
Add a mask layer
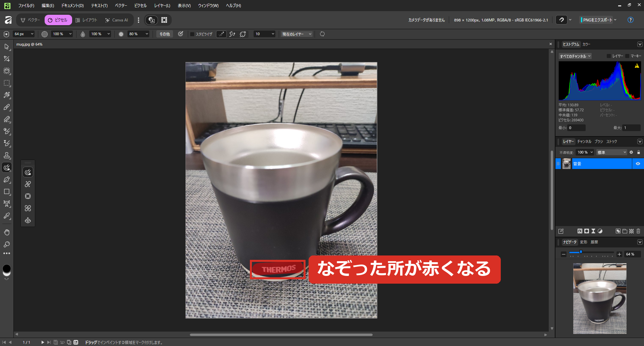tap(586, 231)
